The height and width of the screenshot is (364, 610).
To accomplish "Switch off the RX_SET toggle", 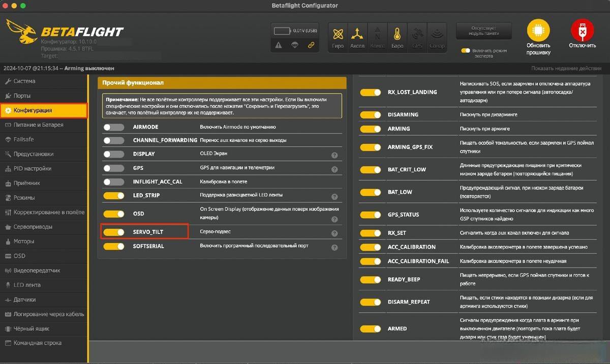I will [371, 233].
